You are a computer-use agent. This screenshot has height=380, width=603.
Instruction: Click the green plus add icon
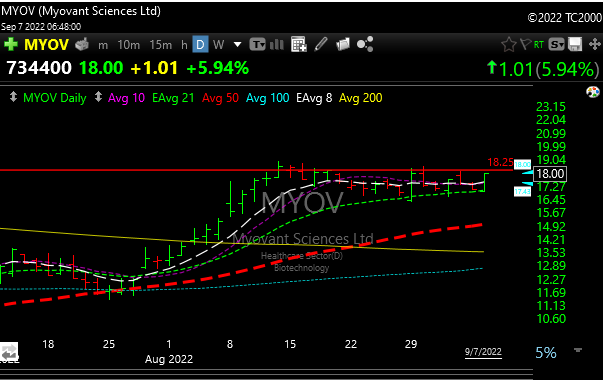point(11,45)
